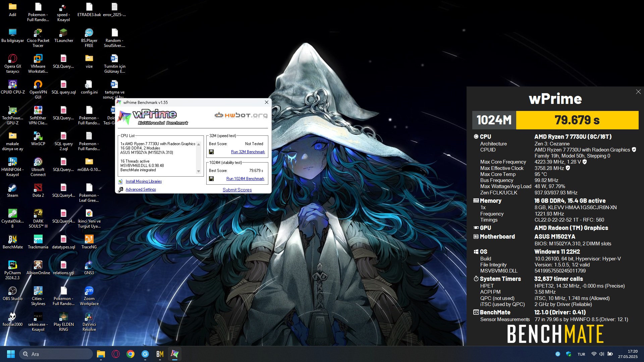Select the OpenVPN GUI desktop icon
Viewport: 644px width, 362px height.
point(38,89)
